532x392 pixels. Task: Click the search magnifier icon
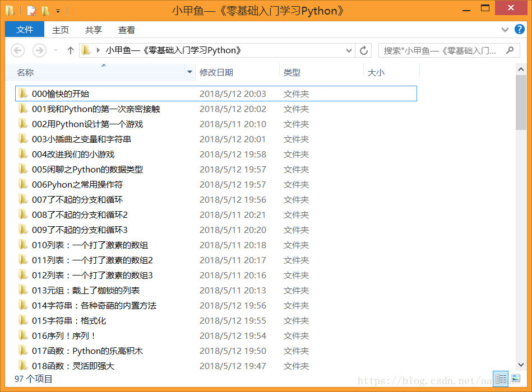[x=510, y=50]
